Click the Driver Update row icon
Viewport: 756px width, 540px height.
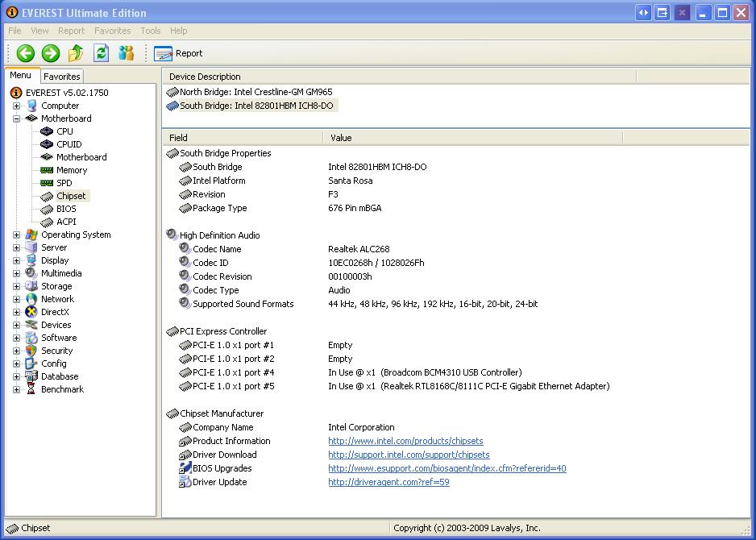point(185,482)
